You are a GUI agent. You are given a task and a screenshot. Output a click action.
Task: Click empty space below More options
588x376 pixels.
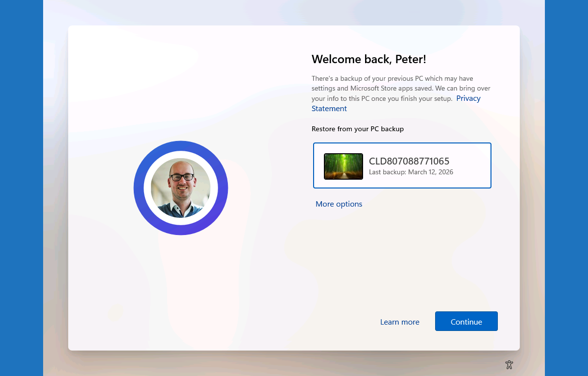tap(392, 255)
